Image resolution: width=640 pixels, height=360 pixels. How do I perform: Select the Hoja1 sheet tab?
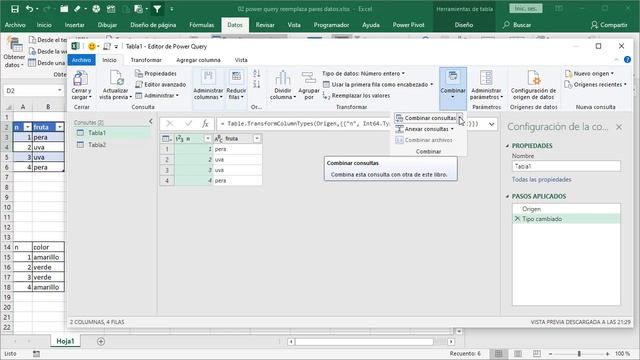point(65,341)
